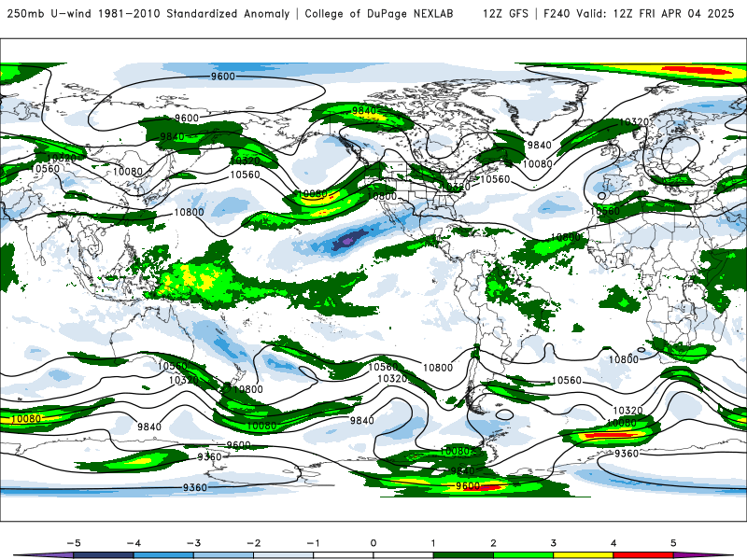Click the 'FRI APR 04 2025' valid date
Viewport: 747px width, 560px height.
[x=686, y=14]
